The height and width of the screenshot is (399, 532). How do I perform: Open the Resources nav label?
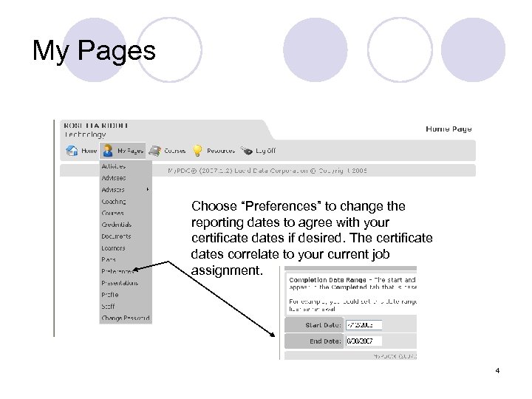[221, 151]
